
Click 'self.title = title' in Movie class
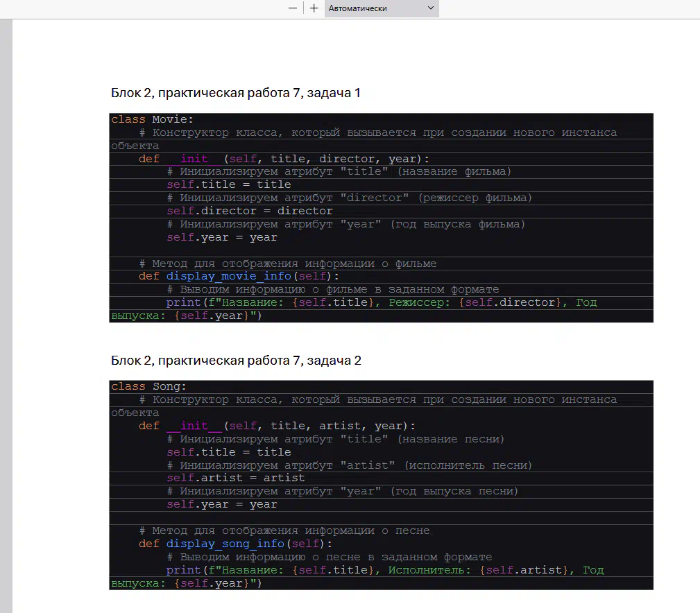point(228,184)
